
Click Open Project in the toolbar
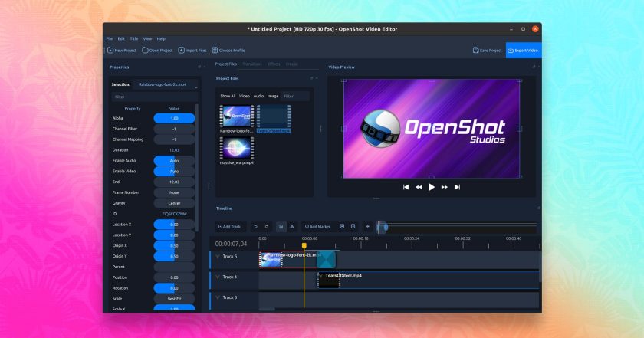(157, 51)
